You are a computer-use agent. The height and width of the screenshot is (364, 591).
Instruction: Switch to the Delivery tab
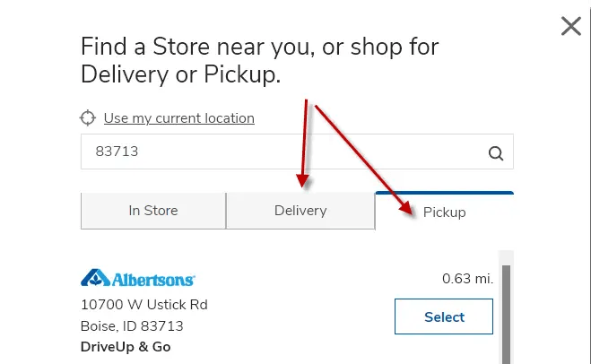click(x=300, y=211)
